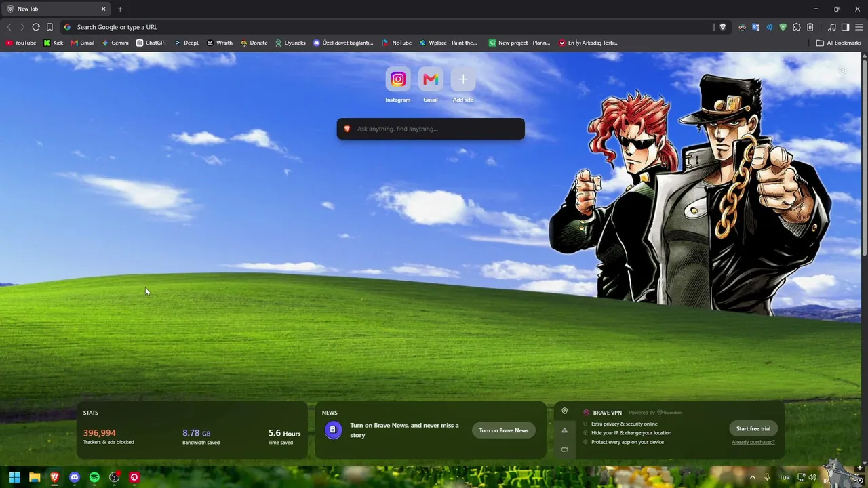Open the Gemini bookmark
Screen dimensions: 868x488
115,43
